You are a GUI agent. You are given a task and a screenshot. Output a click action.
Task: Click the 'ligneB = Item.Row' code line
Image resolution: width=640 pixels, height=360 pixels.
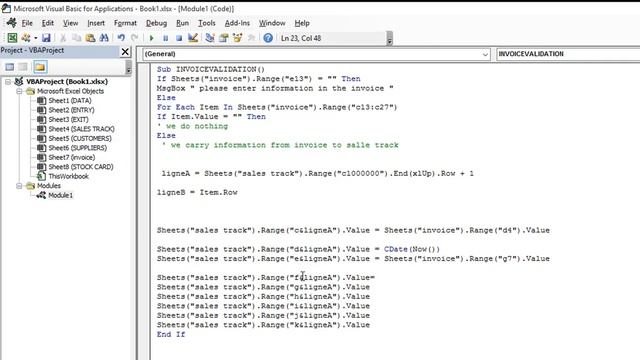[x=197, y=192]
